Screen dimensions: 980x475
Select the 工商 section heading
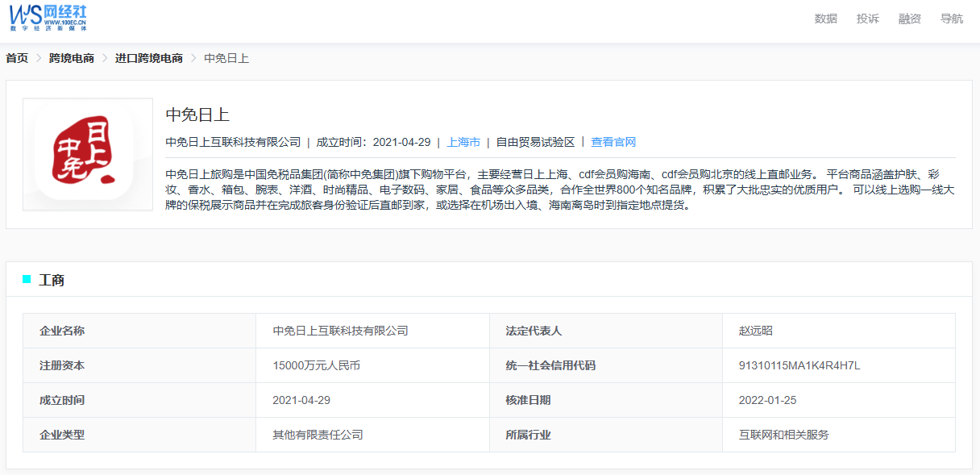pyautogui.click(x=52, y=280)
